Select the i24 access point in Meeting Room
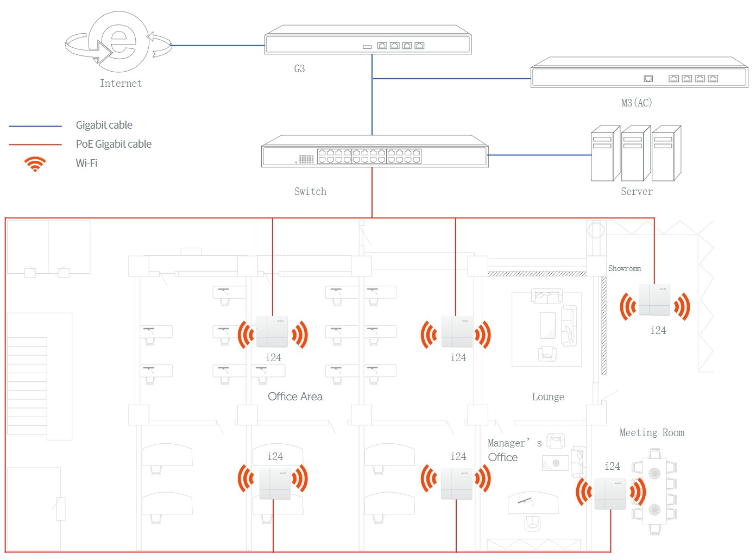The width and height of the screenshot is (756, 560). (x=610, y=494)
